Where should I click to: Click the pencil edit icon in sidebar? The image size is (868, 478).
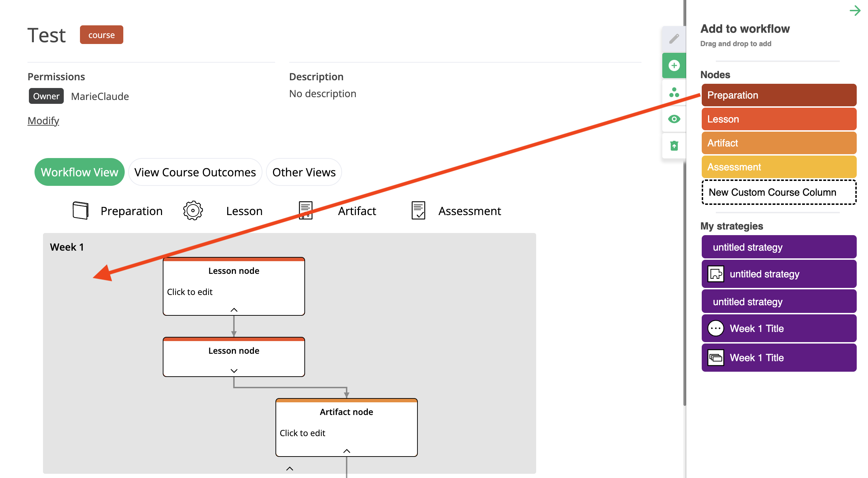(x=674, y=39)
